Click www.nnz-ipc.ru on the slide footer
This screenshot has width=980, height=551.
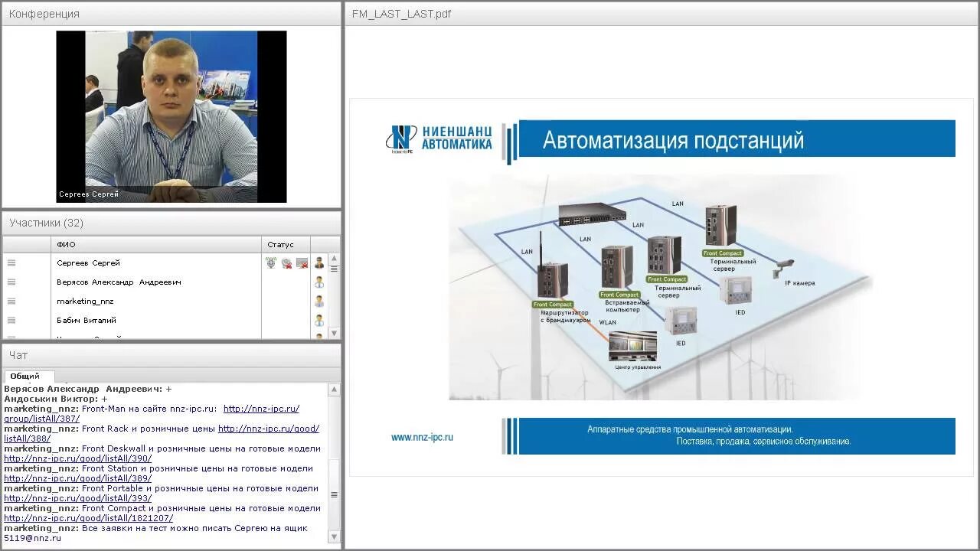coord(422,438)
